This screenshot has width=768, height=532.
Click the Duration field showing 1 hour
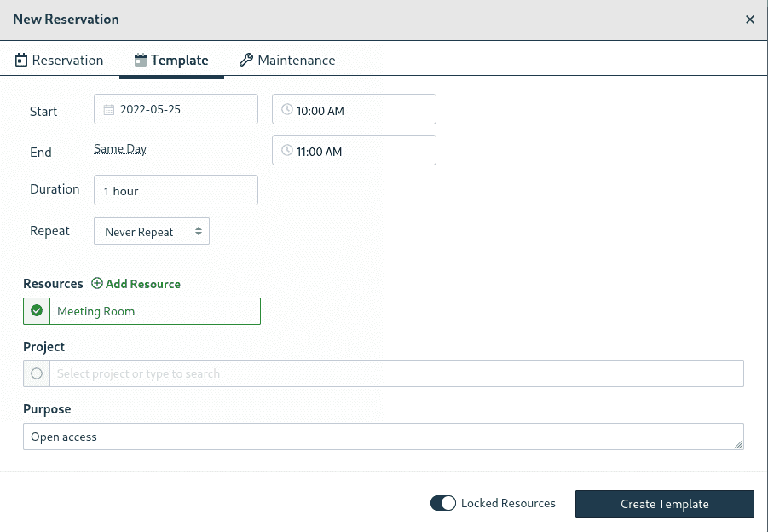point(176,190)
